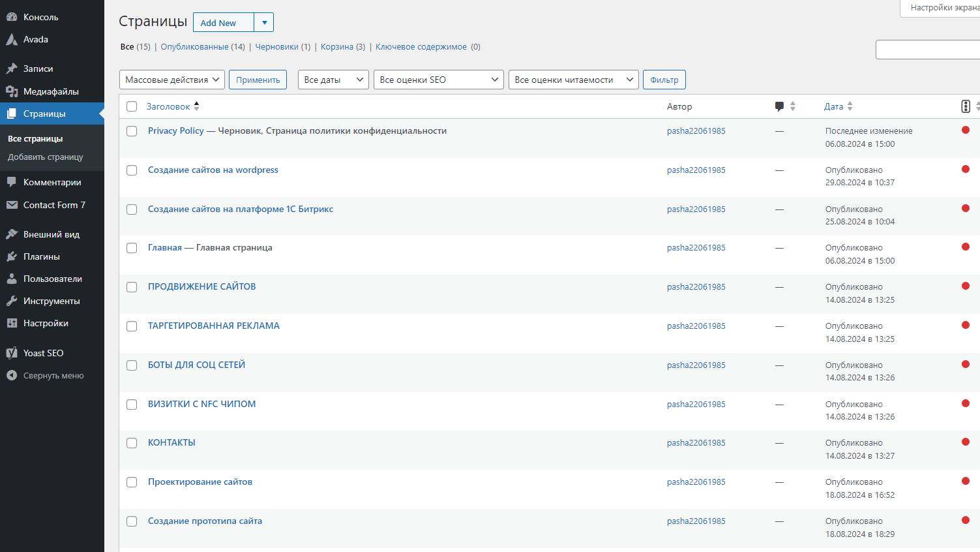Image resolution: width=980 pixels, height=552 pixels.
Task: Click the Внешний вид paintbrush icon
Action: (12, 234)
